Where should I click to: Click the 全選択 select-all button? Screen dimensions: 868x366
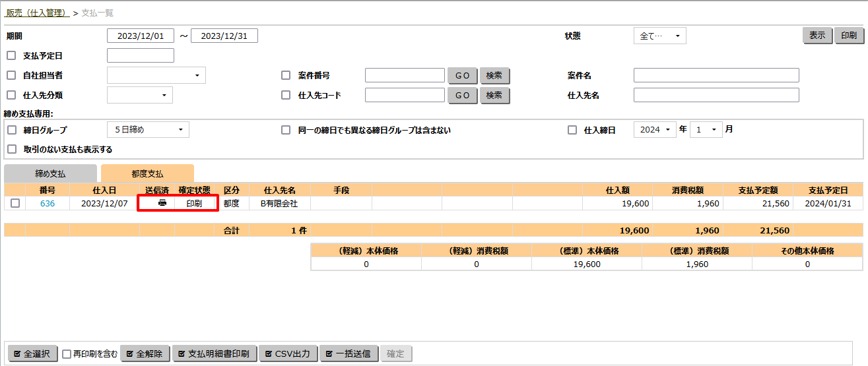32,353
